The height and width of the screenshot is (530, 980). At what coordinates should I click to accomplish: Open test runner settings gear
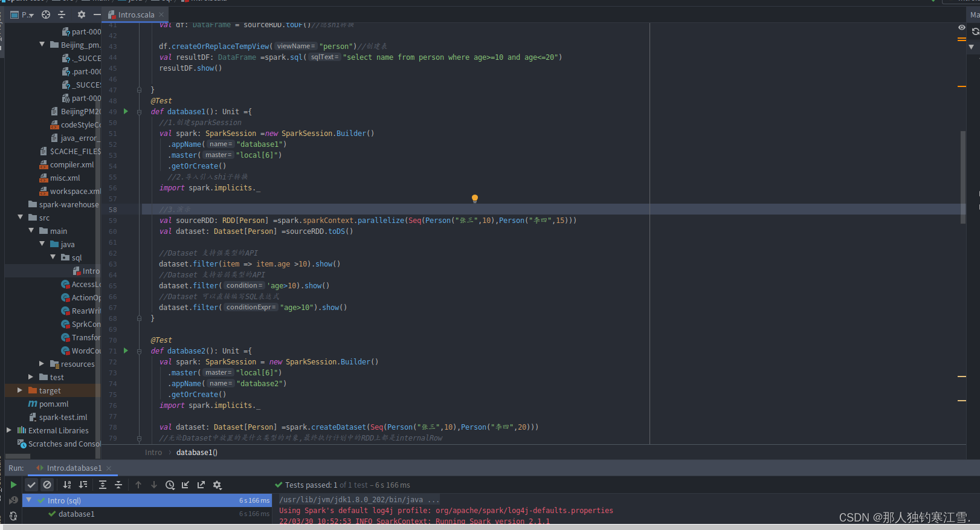coord(218,485)
